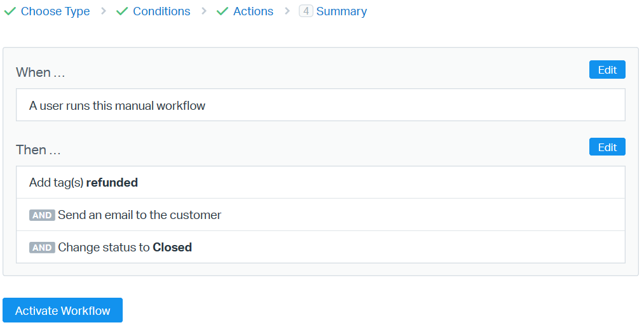This screenshot has height=332, width=644.
Task: Click the chevron arrow after Actions
Action: [x=287, y=11]
